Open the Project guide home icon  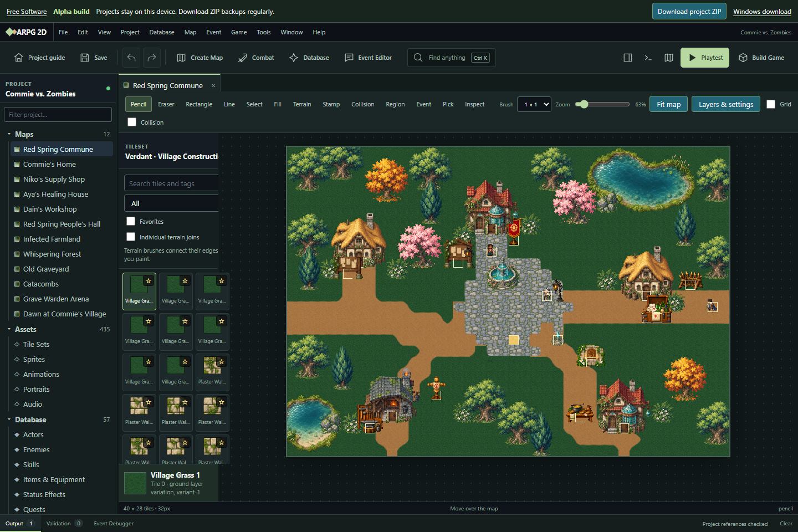tap(19, 58)
